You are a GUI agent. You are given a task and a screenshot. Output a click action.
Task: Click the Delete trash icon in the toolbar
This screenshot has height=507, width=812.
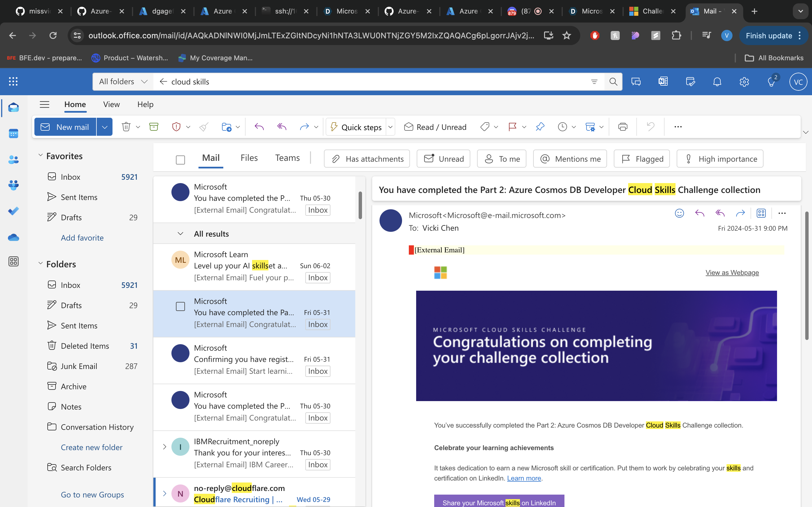126,127
